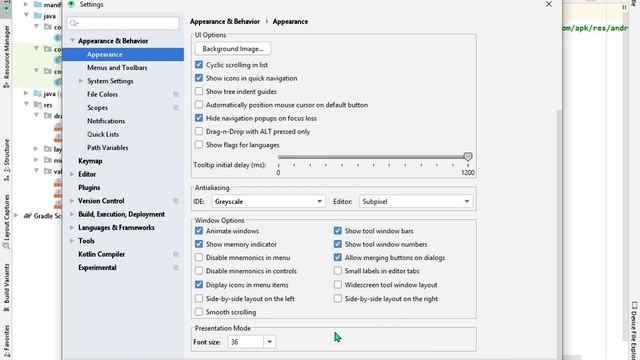Viewport: 640px width, 360px height.
Task: Expand Gradle Scripts in project tree
Action: 16,216
